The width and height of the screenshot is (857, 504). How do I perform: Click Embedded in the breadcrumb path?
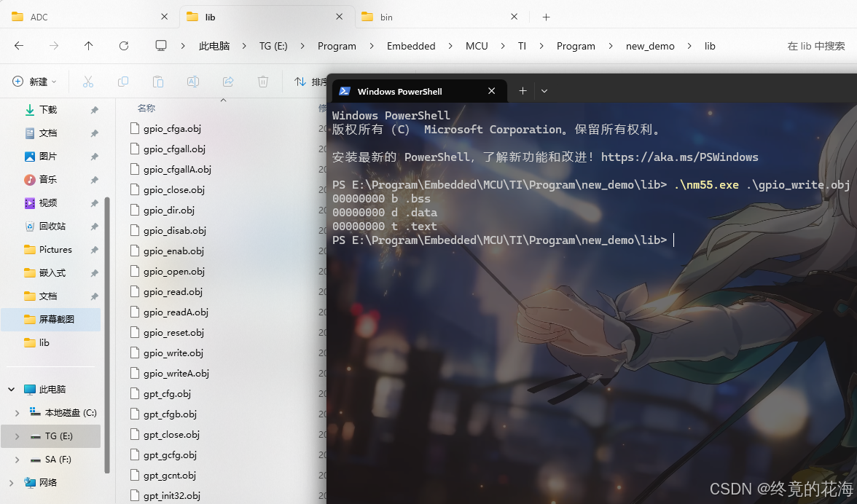[411, 46]
